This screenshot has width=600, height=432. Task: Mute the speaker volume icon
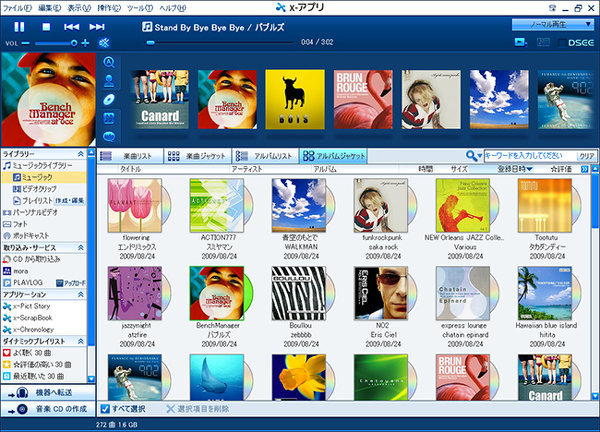coord(105,43)
